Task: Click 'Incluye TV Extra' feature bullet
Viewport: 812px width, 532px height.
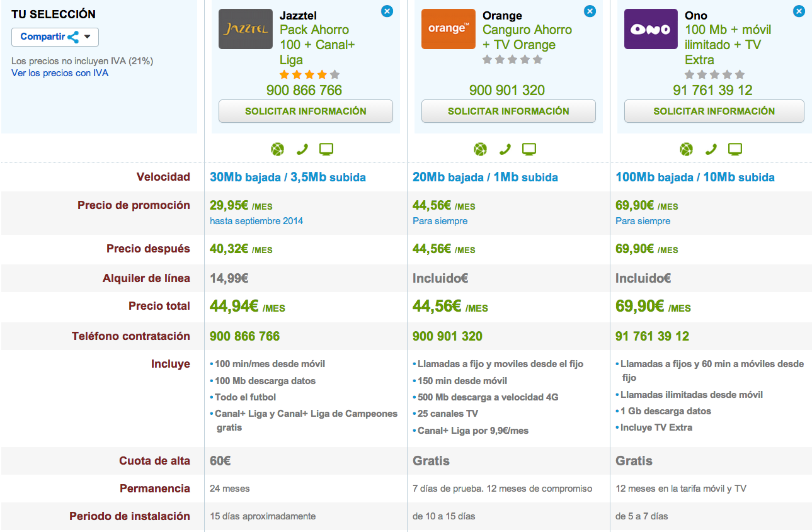Action: coord(656,427)
